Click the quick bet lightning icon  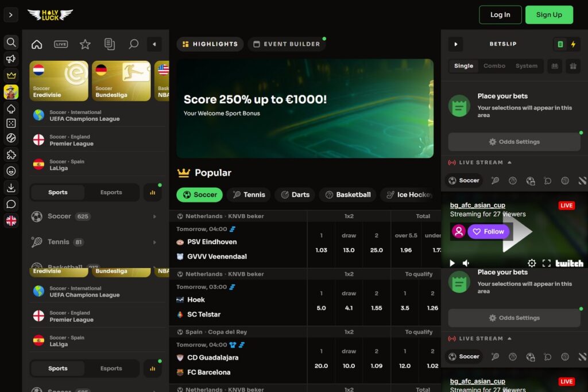point(574,44)
